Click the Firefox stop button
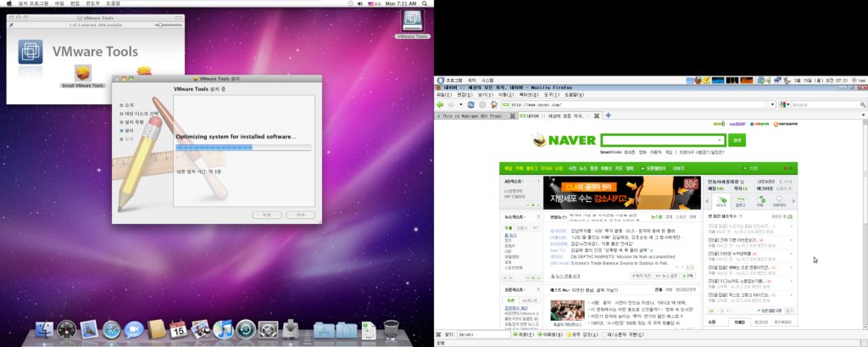 (x=482, y=104)
